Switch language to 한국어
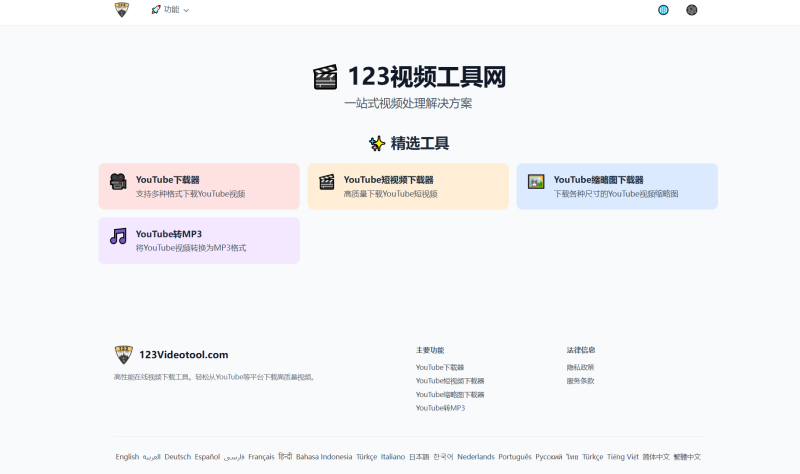The image size is (800, 474). [443, 457]
